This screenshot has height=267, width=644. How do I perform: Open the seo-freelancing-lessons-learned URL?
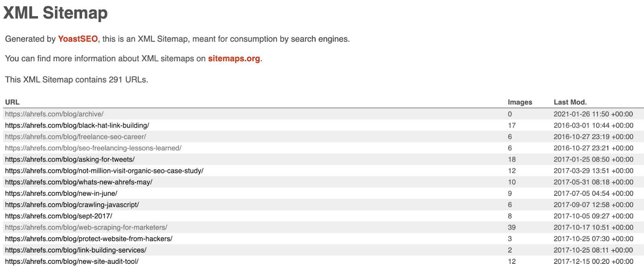pos(93,148)
